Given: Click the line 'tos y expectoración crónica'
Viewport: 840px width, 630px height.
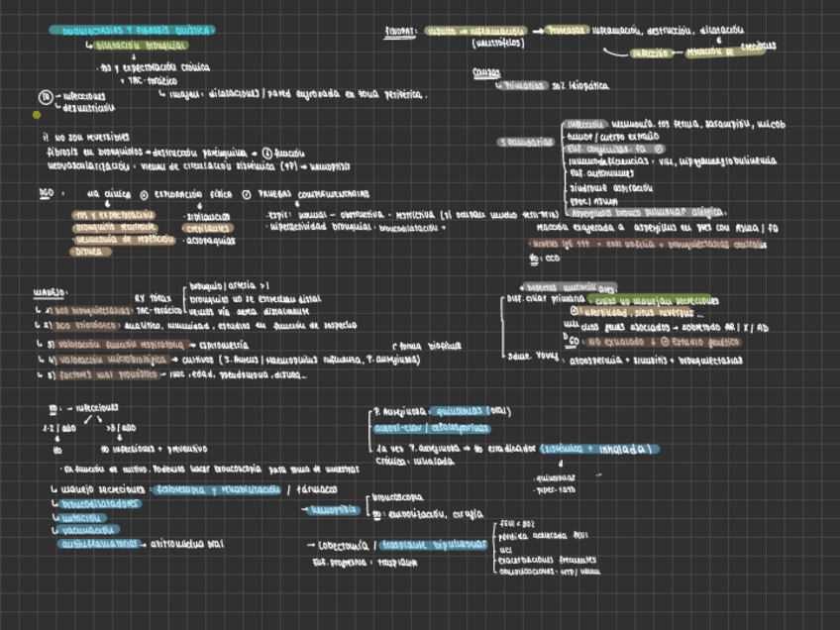Looking at the screenshot, I should 155,68.
